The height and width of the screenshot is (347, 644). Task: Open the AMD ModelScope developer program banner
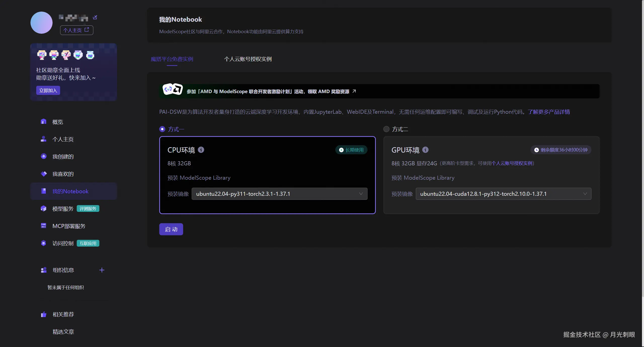click(379, 91)
